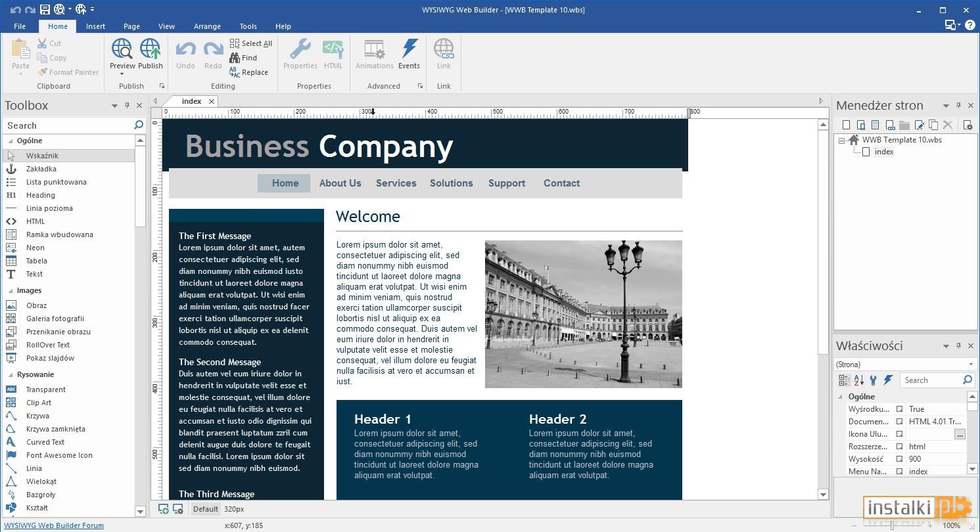Click the Save icon in quick access toolbar

point(45,9)
